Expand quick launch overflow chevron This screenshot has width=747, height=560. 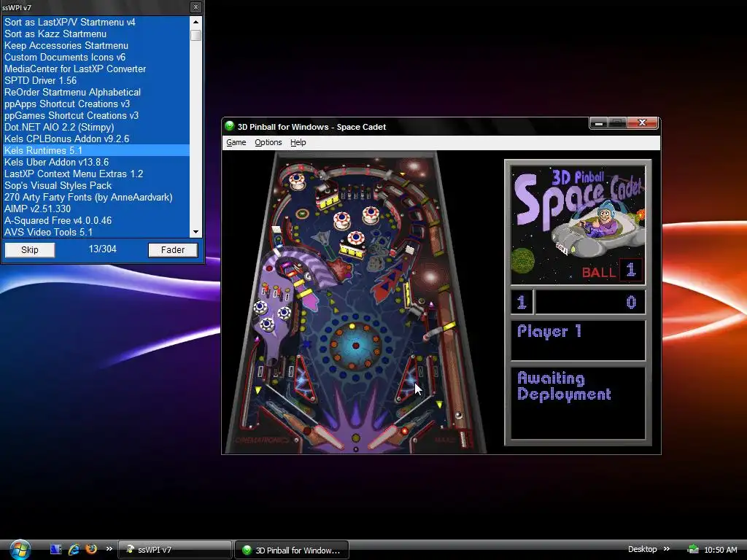[x=109, y=549]
